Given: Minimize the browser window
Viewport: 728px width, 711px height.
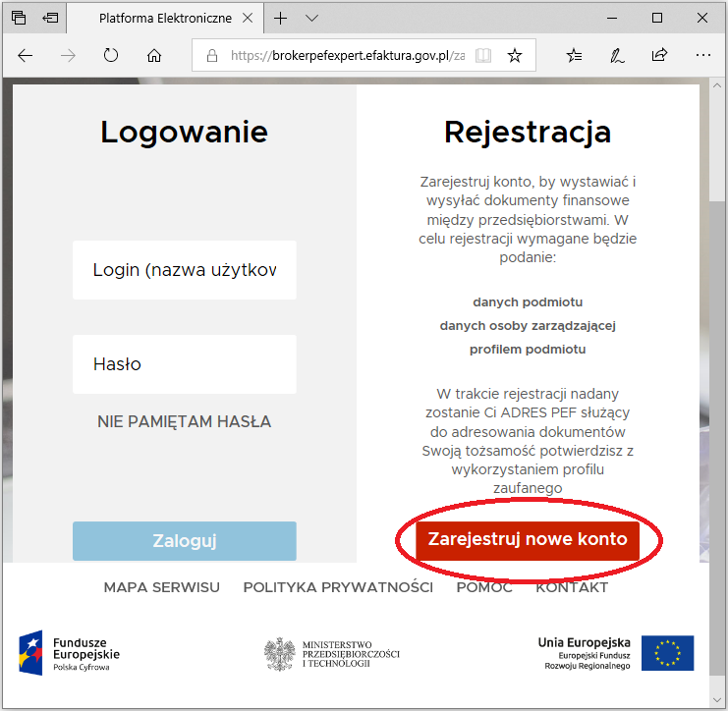Looking at the screenshot, I should click(612, 18).
